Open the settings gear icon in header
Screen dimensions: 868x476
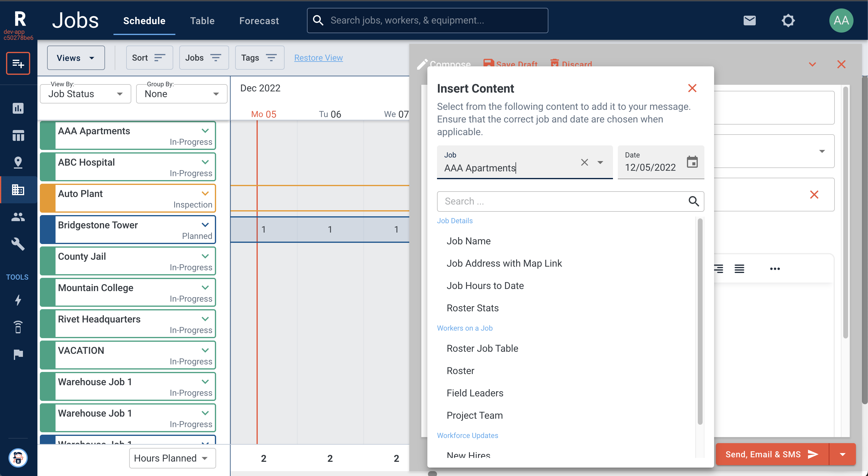[788, 21]
